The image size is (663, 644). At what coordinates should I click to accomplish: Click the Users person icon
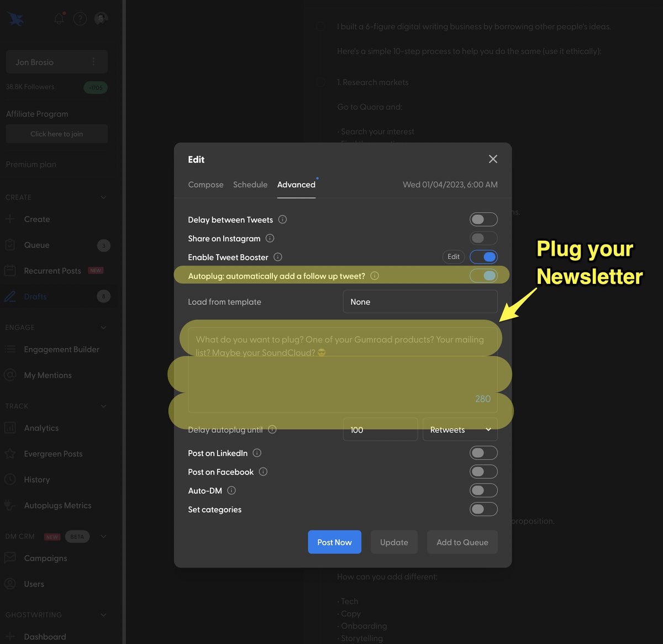tap(10, 584)
